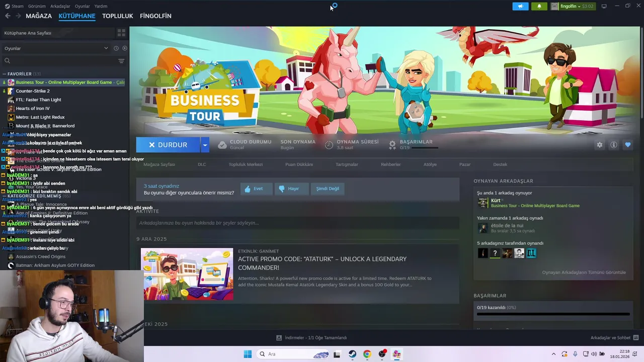Open the Görünüm menu
The width and height of the screenshot is (644, 362).
[x=37, y=6]
